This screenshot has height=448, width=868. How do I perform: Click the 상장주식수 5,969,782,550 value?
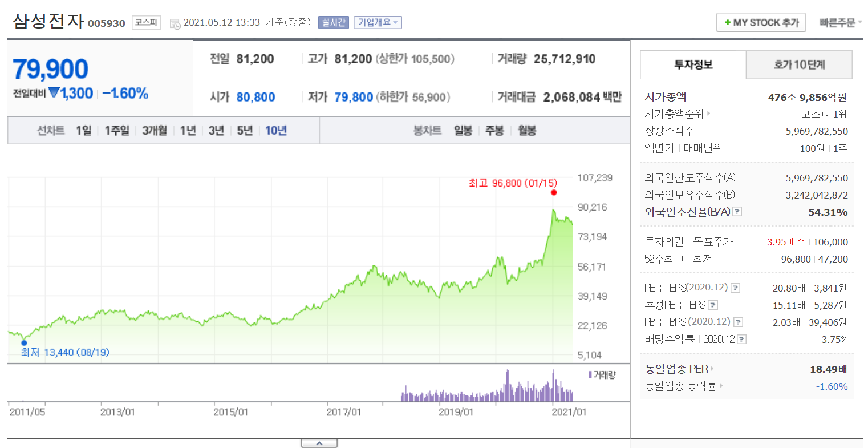tap(817, 131)
